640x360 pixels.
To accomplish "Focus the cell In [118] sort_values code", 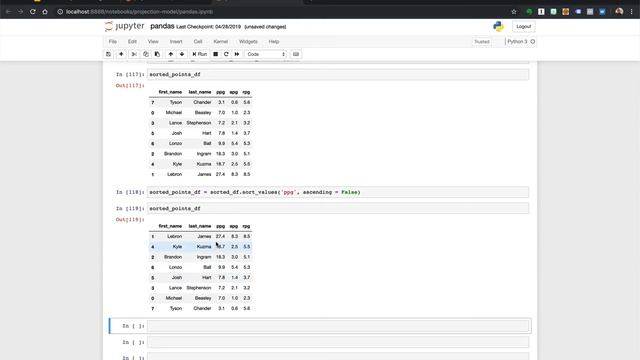I will tap(338, 192).
